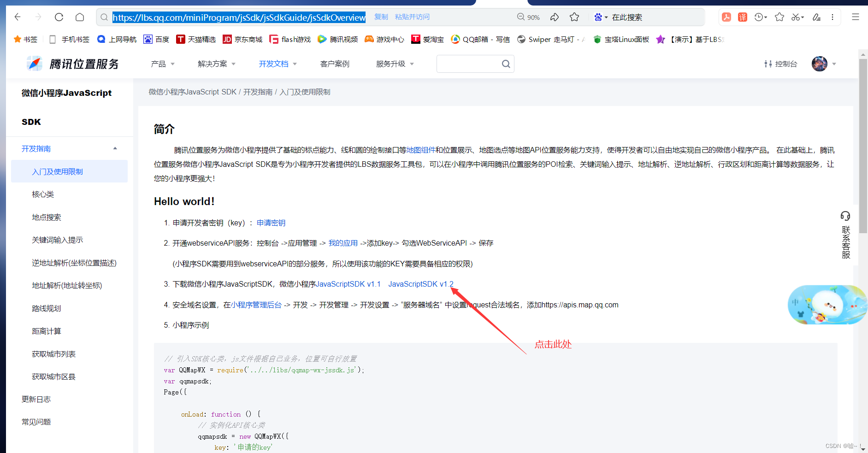Select 入门及使用限制 in sidebar
Screen dimensions: 868x453
click(69, 171)
